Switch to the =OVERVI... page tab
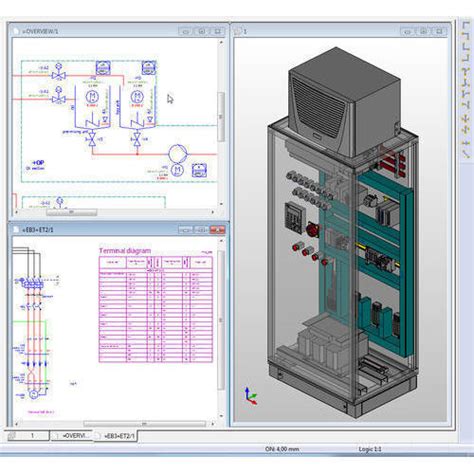This screenshot has width=474, height=474. (x=72, y=436)
